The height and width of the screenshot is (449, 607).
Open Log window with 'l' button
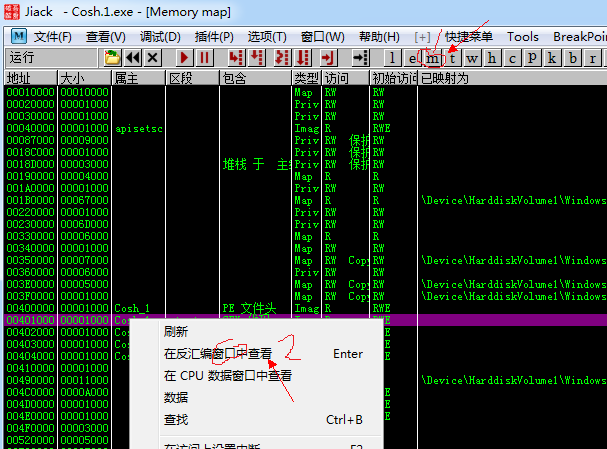tap(393, 58)
